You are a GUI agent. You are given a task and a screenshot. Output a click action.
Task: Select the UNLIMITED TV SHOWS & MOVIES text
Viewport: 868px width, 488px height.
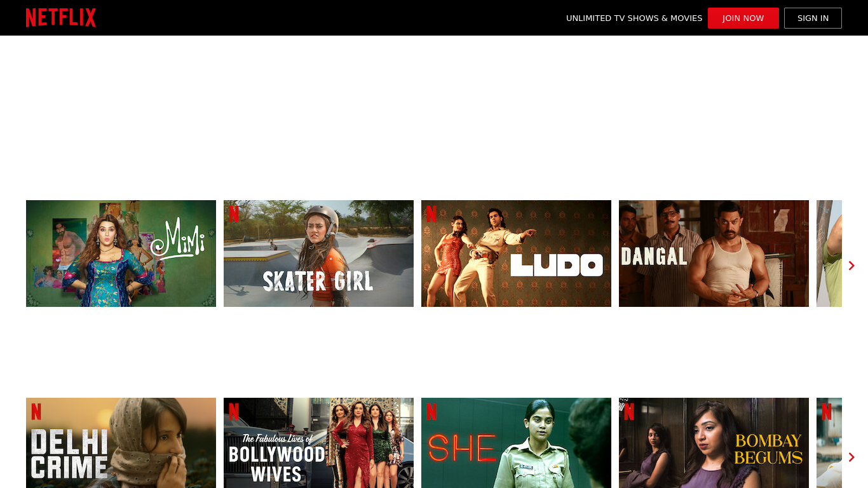tap(634, 18)
